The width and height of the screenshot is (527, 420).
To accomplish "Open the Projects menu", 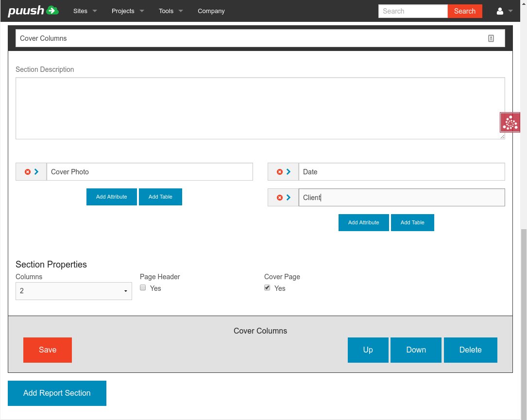I will [127, 11].
